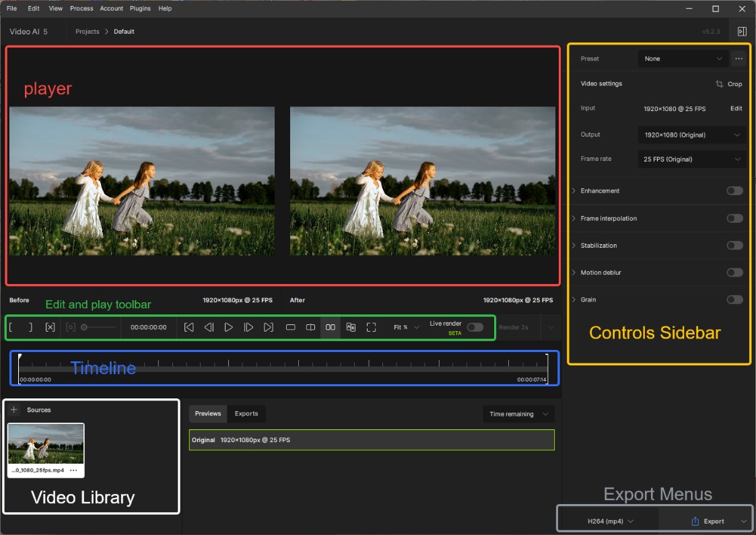Jump to the first frame of the video
756x535 pixels.
click(x=189, y=327)
